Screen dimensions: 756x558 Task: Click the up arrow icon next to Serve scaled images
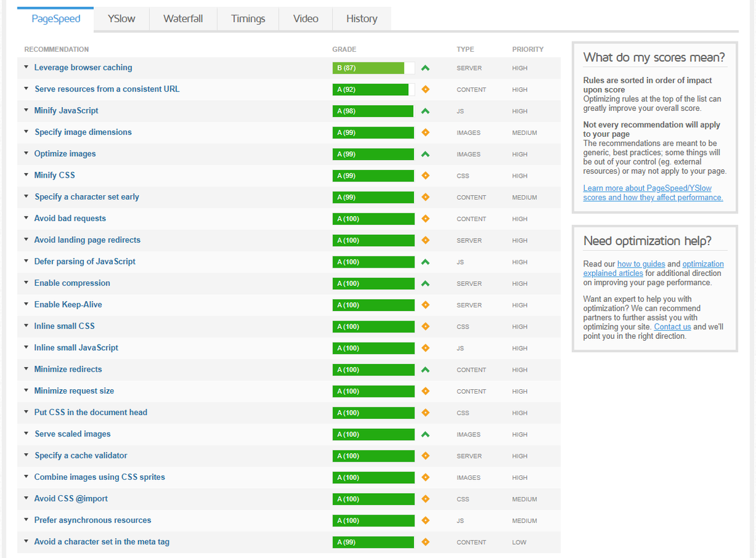point(425,434)
